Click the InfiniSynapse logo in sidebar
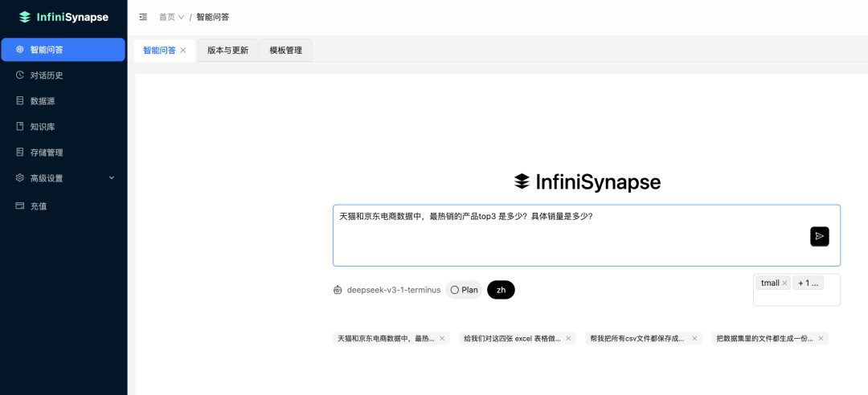Screen dimensions: 868x395 (x=63, y=17)
